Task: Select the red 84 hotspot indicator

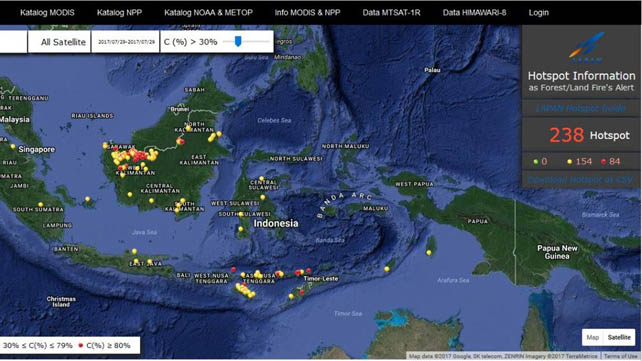Action: pos(610,161)
